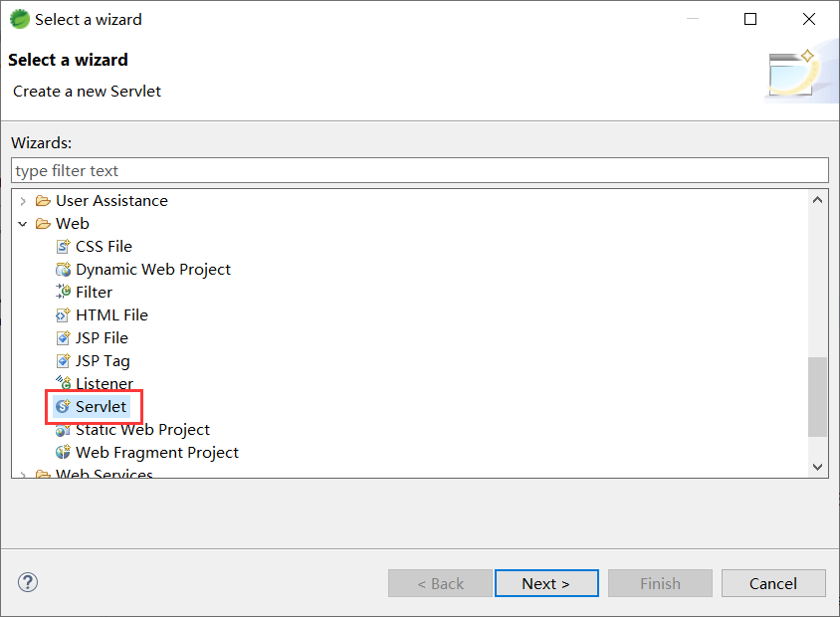Select the User Assistance folder label
840x617 pixels.
point(111,201)
